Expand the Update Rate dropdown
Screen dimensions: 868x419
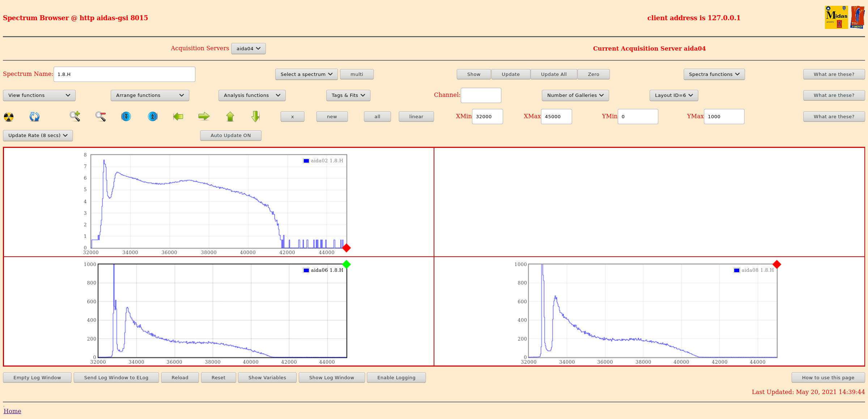tap(38, 136)
